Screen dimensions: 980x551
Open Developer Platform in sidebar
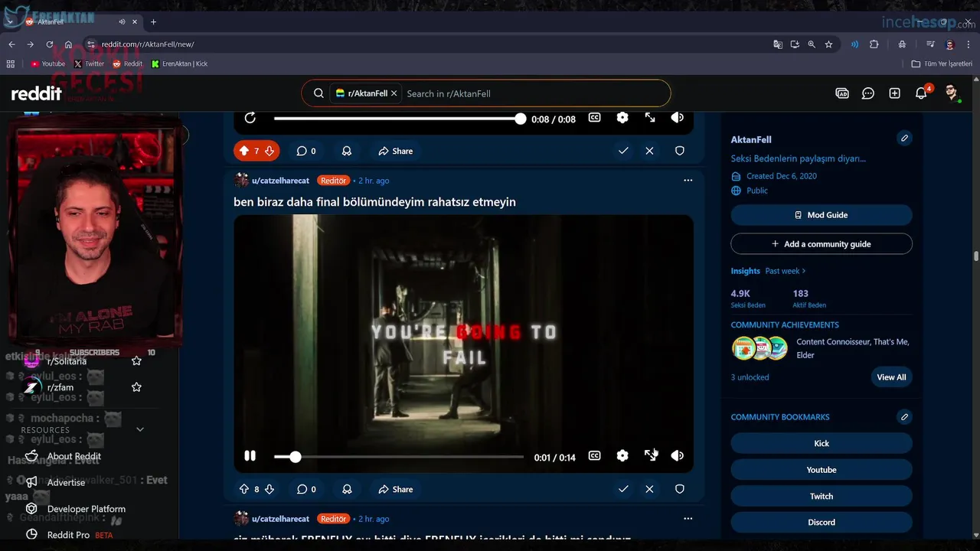pos(87,509)
